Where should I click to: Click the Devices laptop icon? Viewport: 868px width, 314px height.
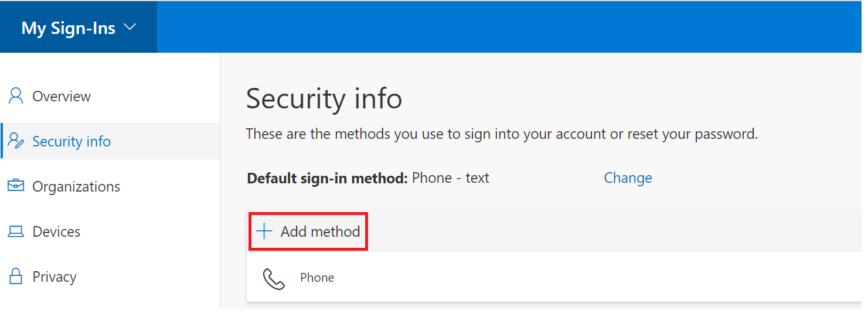(16, 231)
